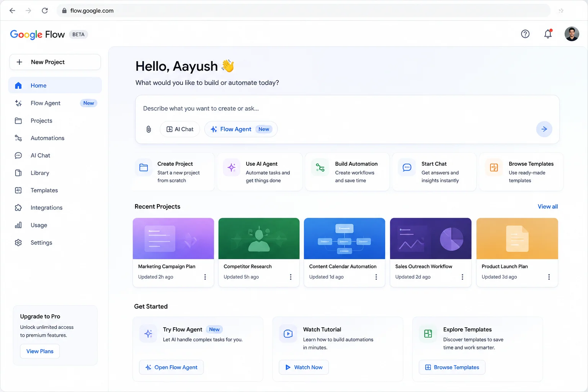The width and height of the screenshot is (588, 392).
Task: Click the Browse Templates button in Get Started
Action: point(452,367)
